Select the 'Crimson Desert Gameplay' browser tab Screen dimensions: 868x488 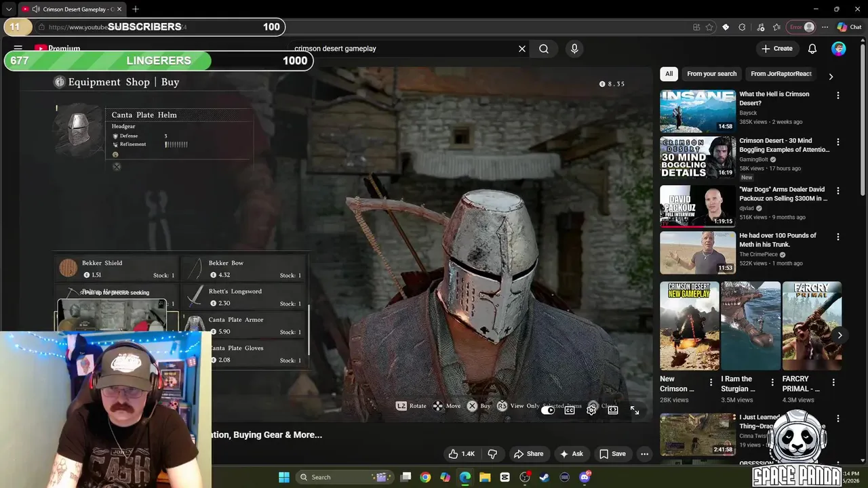click(x=71, y=9)
